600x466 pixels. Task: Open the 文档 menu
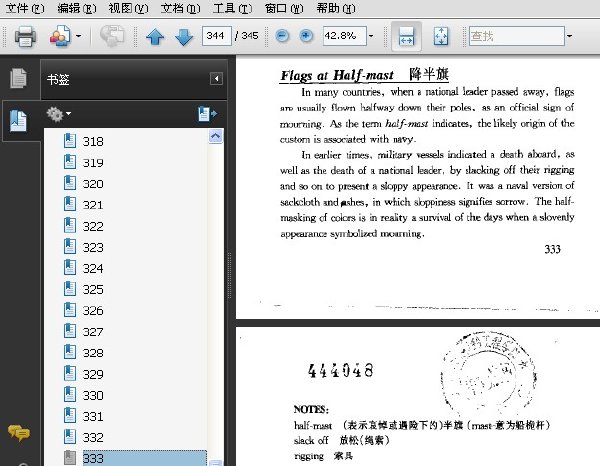coord(180,8)
